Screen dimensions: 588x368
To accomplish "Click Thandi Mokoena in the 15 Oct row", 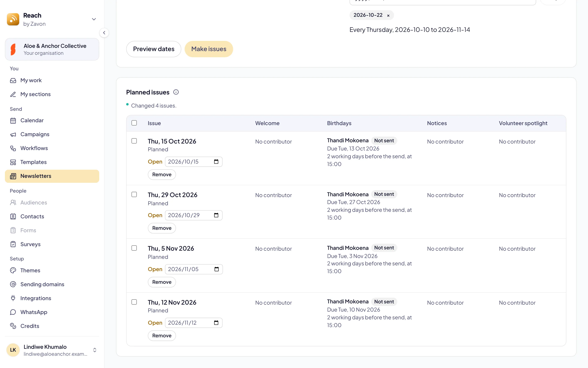I will coord(348,140).
